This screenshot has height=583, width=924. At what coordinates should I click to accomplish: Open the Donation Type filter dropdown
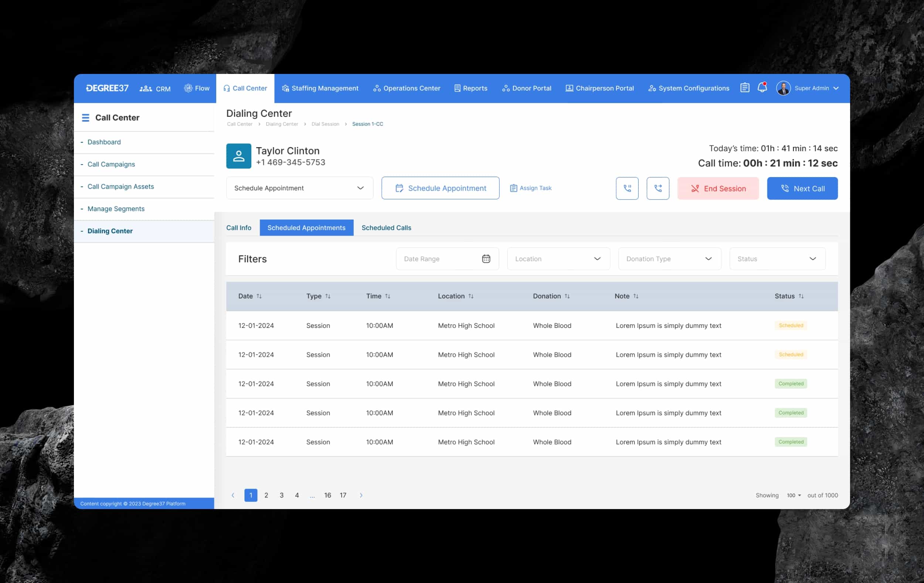coord(669,259)
